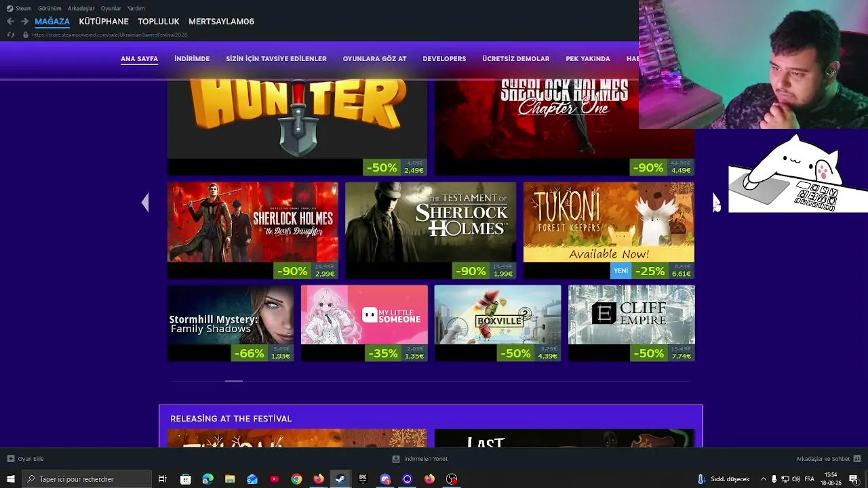The width and height of the screenshot is (868, 488).
Task: Click Oyun Ekle at the bottom left
Action: point(31,459)
